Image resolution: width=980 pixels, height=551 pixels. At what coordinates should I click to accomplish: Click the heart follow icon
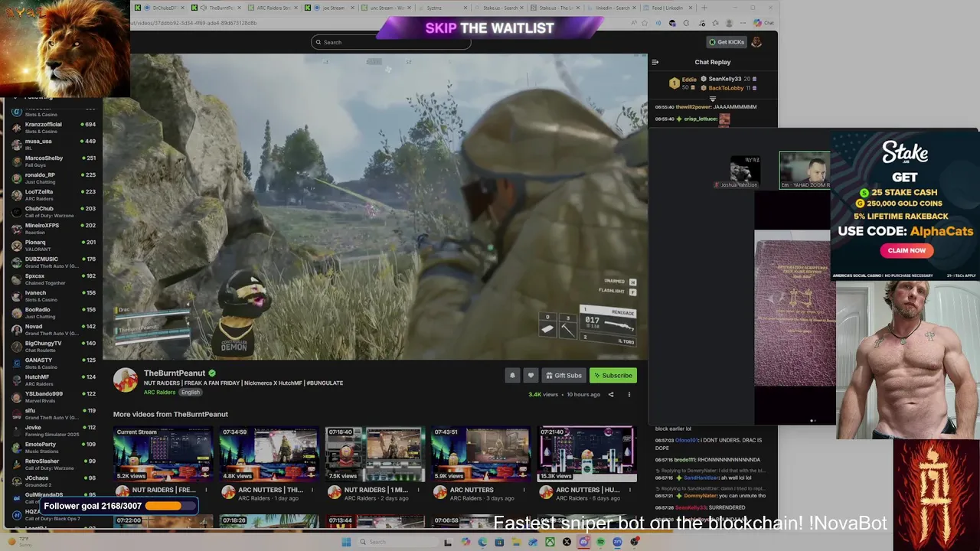(x=531, y=375)
